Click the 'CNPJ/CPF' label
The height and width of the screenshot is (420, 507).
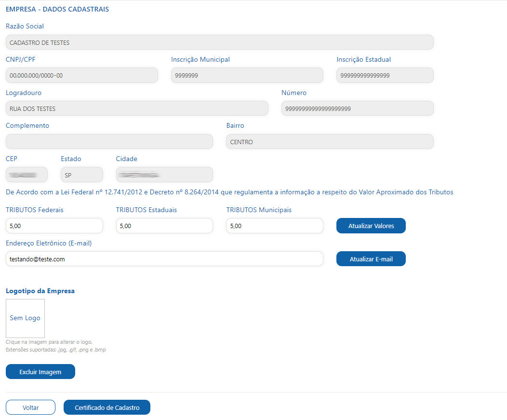(x=21, y=59)
